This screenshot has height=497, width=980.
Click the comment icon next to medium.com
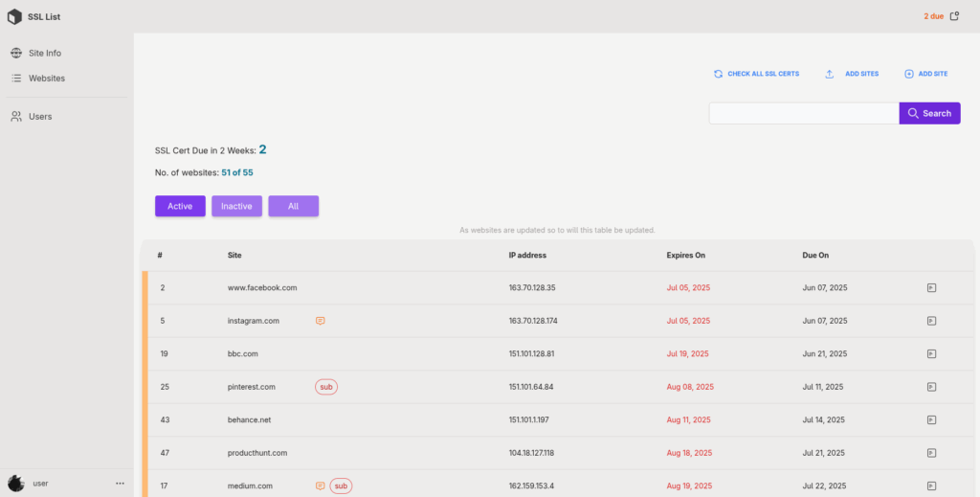pyautogui.click(x=321, y=486)
